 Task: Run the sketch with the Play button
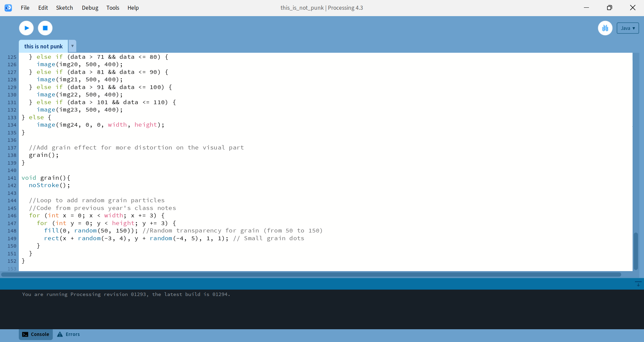[x=26, y=28]
